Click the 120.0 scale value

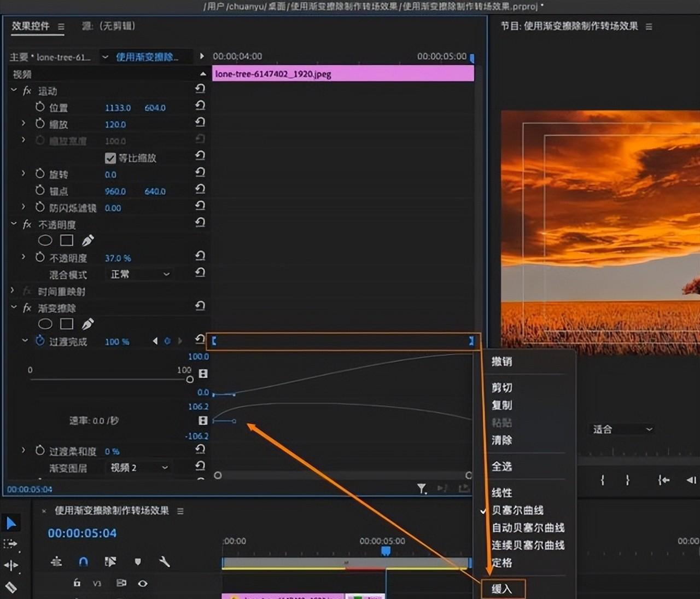[x=115, y=124]
